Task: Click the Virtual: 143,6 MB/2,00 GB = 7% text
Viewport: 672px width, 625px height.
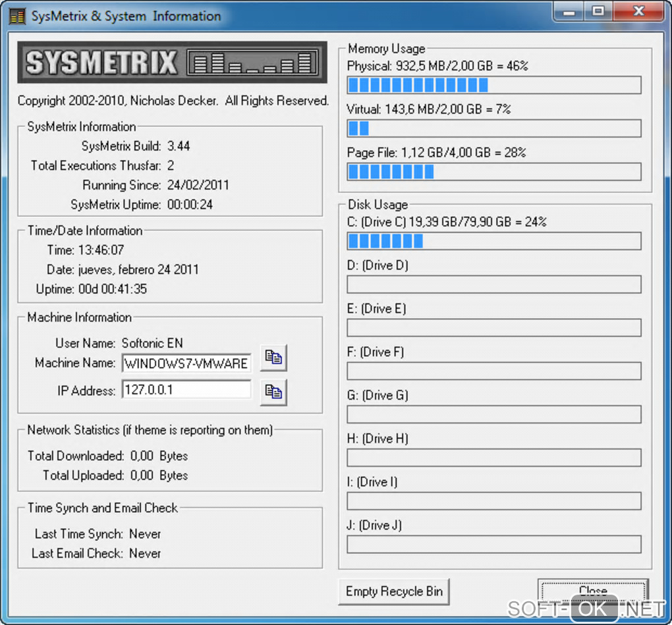Action: pyautogui.click(x=429, y=109)
